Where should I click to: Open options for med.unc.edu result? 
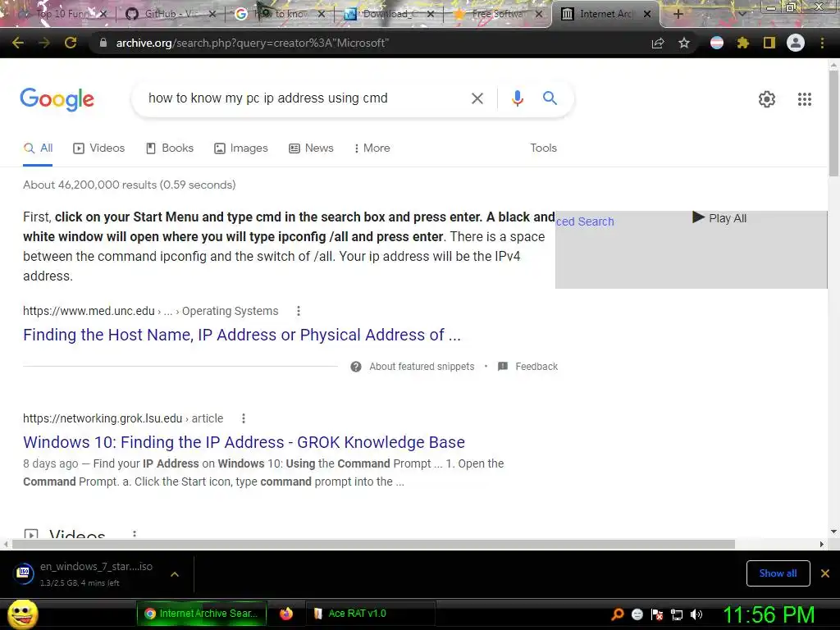click(x=299, y=311)
